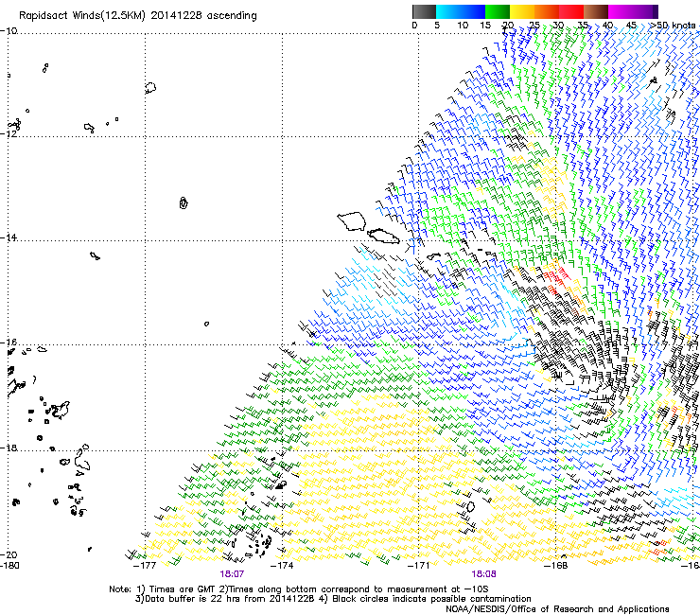Click the '-171' longitude label on bottom axis
Image resolution: width=700 pixels, height=615 pixels.
pos(418,566)
